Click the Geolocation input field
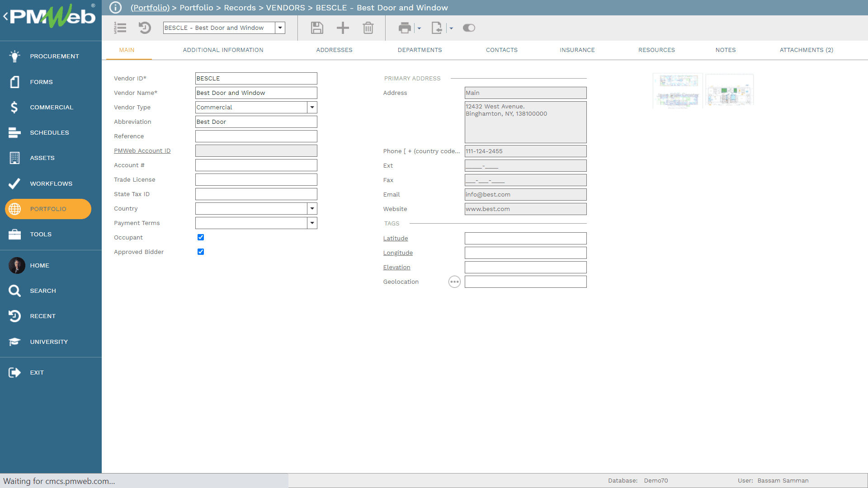868x488 pixels. click(x=525, y=282)
